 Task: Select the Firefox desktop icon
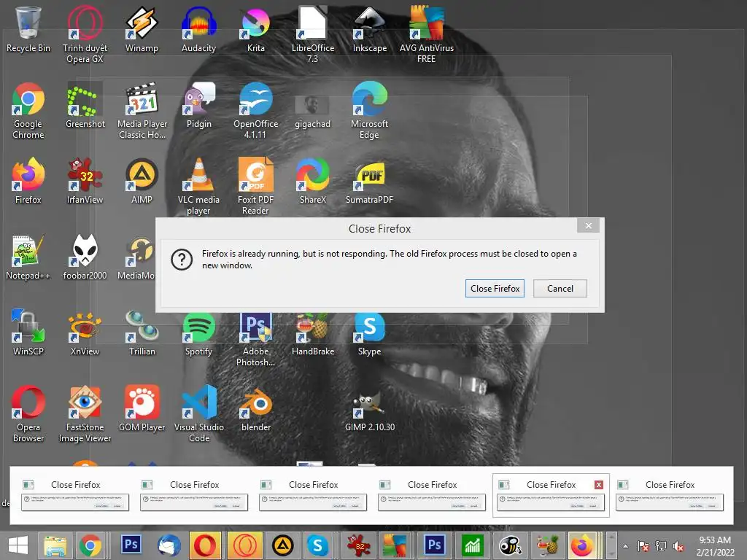coord(28,181)
